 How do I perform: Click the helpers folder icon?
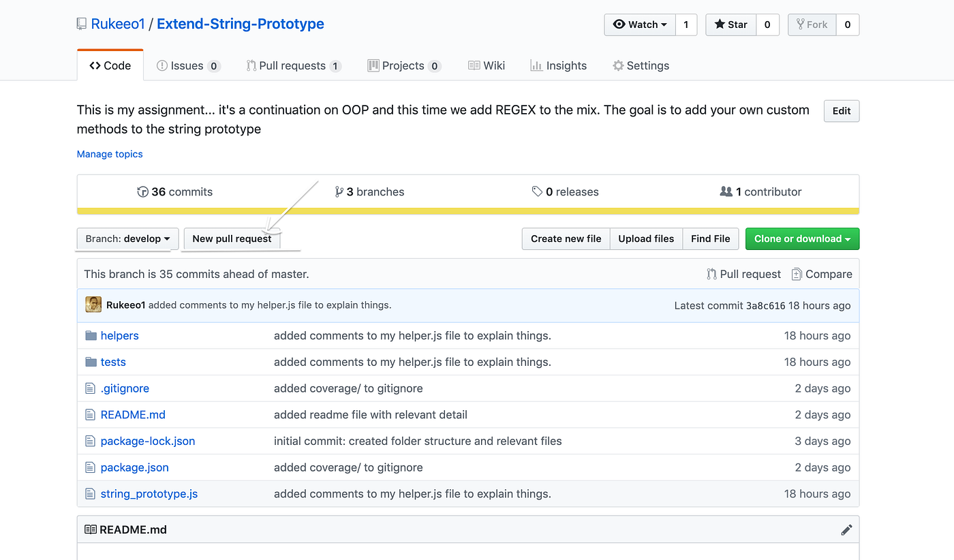click(91, 335)
